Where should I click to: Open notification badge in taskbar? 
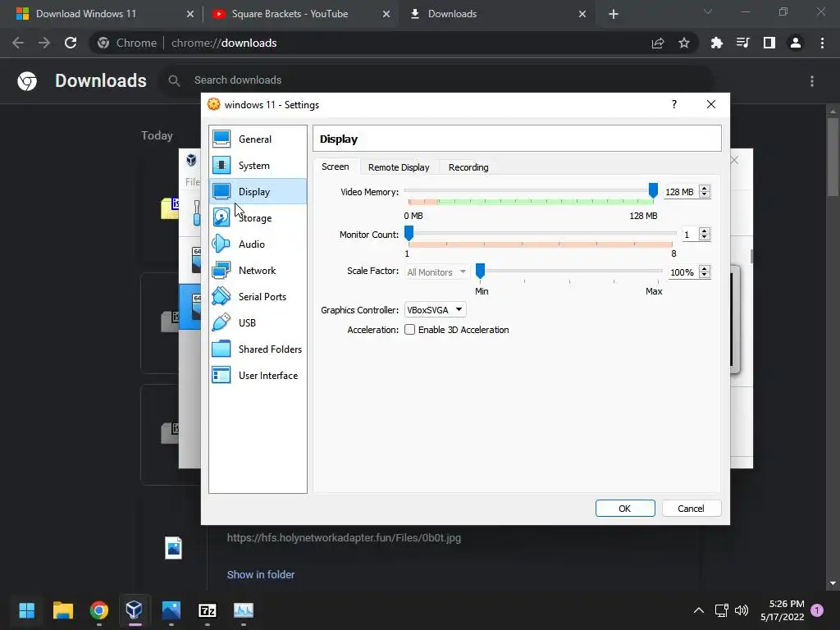[817, 610]
